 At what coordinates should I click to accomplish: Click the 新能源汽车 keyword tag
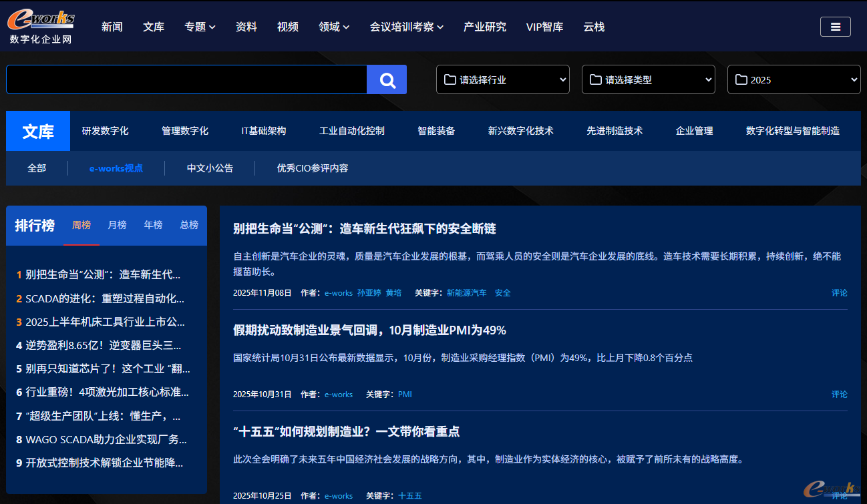(466, 293)
